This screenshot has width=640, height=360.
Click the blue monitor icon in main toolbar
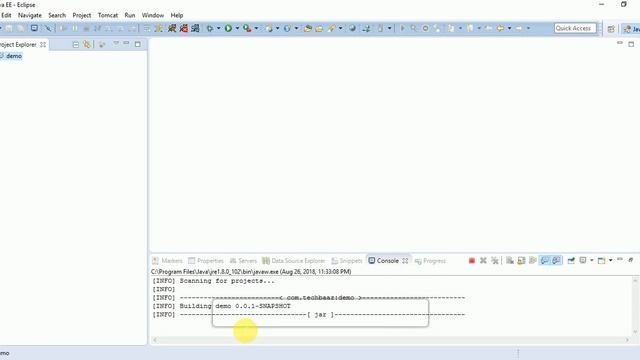pyautogui.click(x=34, y=28)
